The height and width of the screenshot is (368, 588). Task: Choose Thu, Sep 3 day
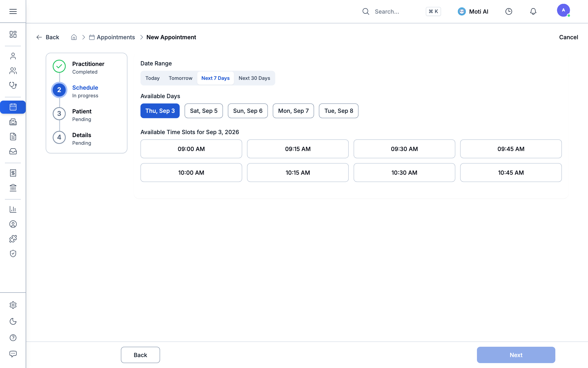[x=160, y=111]
